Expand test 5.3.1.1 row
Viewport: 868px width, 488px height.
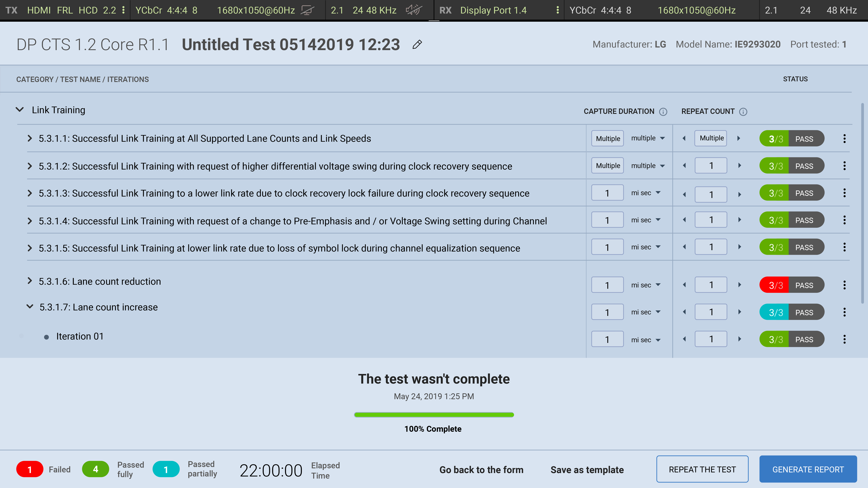(x=30, y=138)
